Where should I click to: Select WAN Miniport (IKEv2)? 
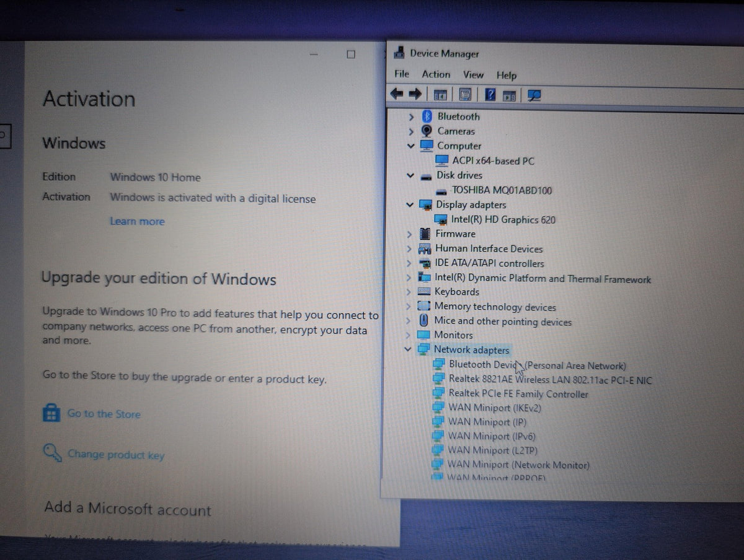click(x=495, y=408)
